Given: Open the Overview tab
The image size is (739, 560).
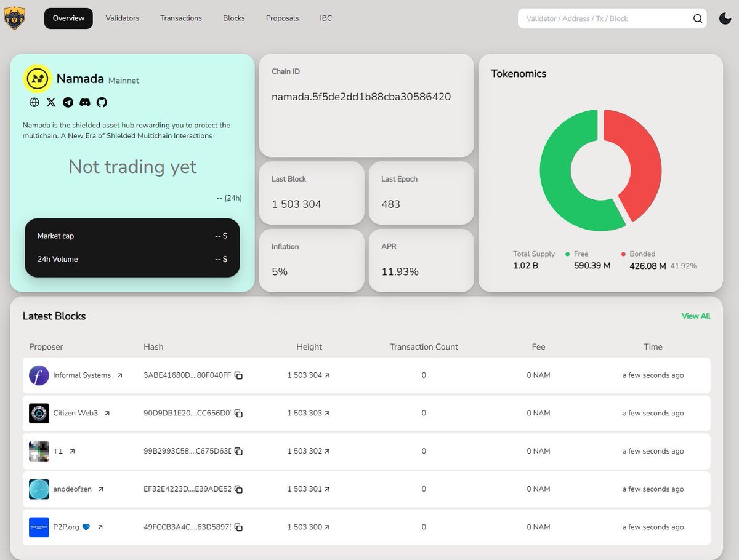Looking at the screenshot, I should 68,18.
